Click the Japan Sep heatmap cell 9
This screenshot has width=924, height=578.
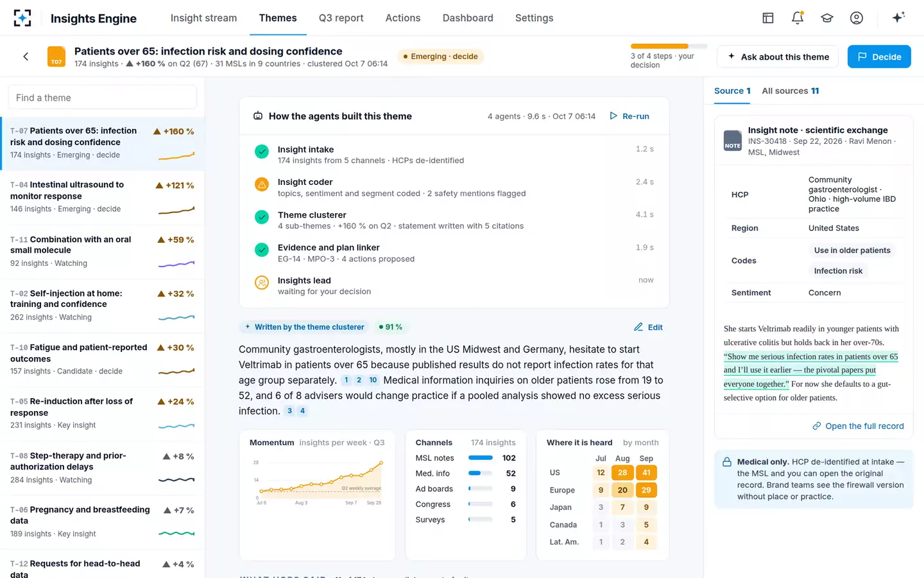pos(646,507)
